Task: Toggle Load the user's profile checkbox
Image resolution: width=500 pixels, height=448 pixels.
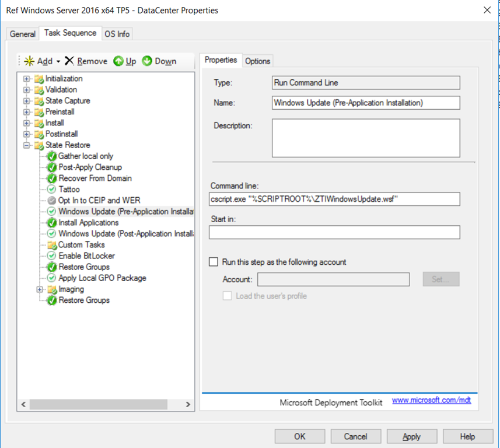Action: [228, 296]
